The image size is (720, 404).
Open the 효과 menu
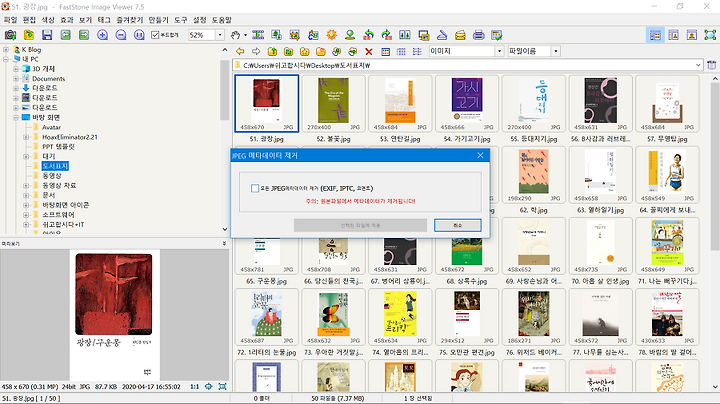pyautogui.click(x=67, y=20)
